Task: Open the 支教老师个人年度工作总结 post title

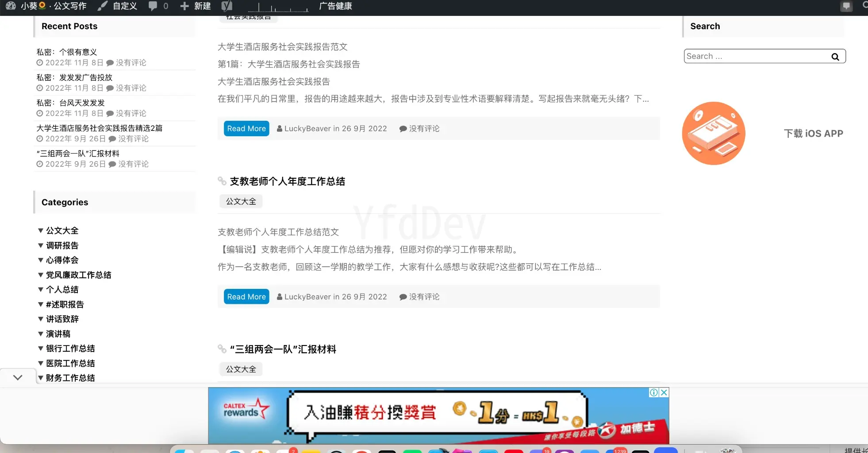Action: pyautogui.click(x=288, y=181)
